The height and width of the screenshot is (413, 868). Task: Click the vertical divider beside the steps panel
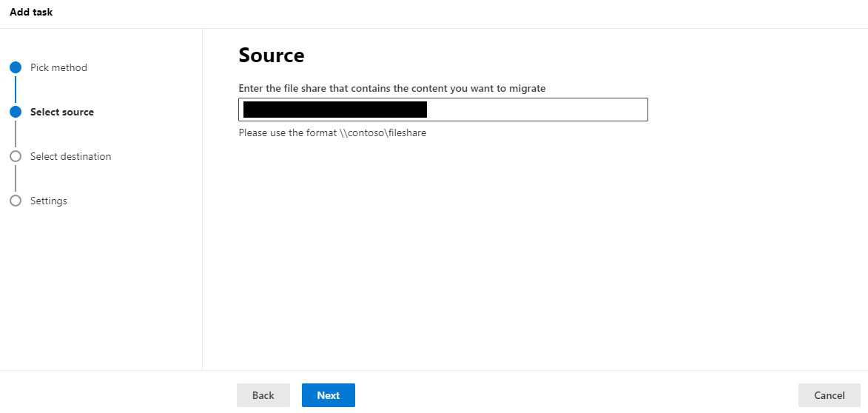(202, 200)
